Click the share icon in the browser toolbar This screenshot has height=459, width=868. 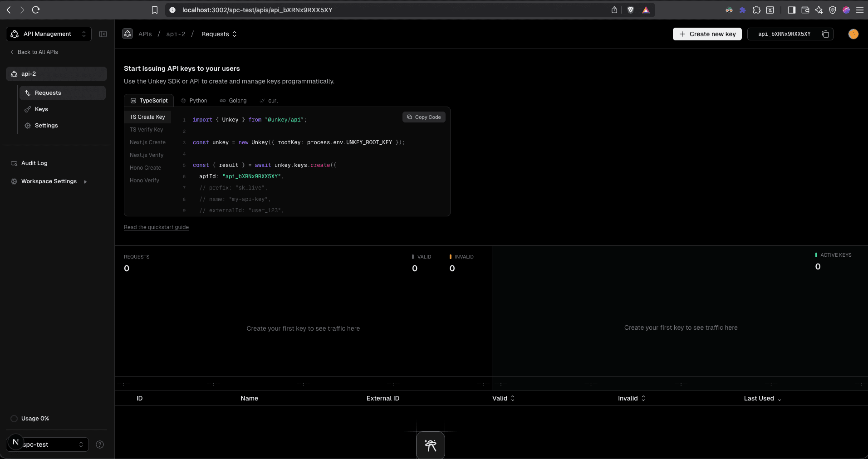[x=614, y=10]
